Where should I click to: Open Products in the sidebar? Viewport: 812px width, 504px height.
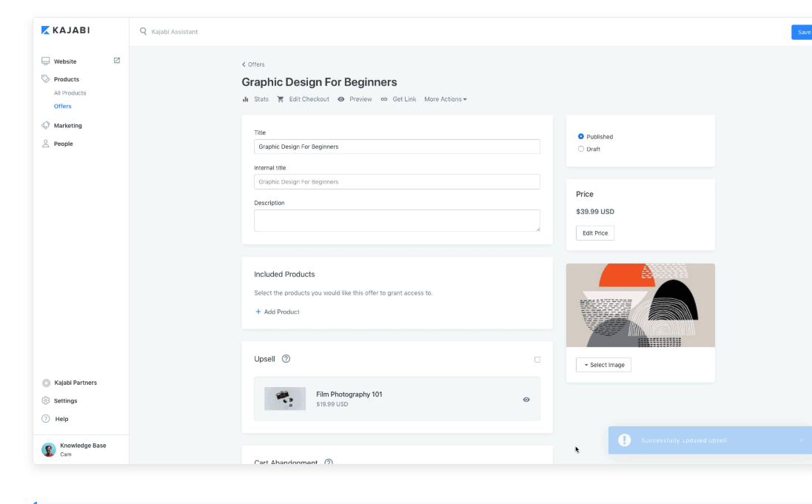tap(67, 79)
